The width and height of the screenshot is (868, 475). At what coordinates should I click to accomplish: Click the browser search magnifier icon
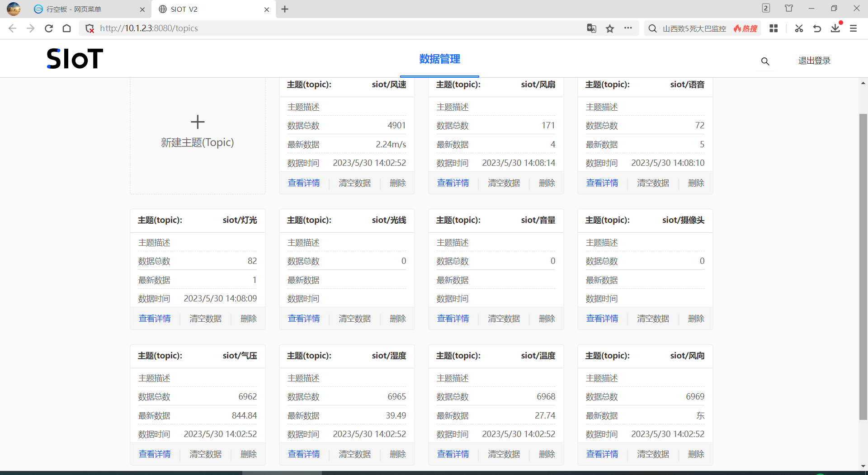(x=652, y=28)
